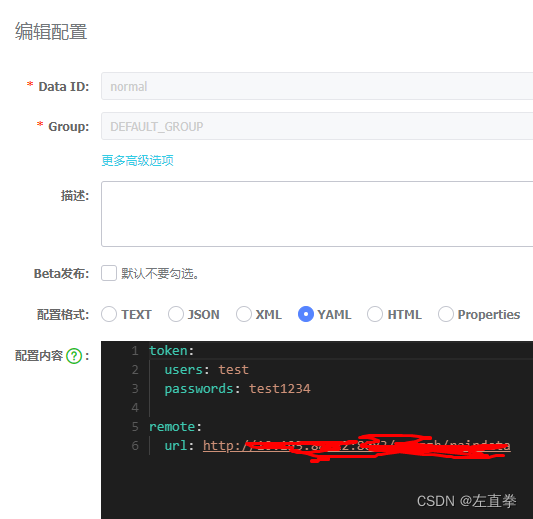Viewport: 533px width, 519px height.
Task: Select the Properties format radio button
Action: point(446,314)
